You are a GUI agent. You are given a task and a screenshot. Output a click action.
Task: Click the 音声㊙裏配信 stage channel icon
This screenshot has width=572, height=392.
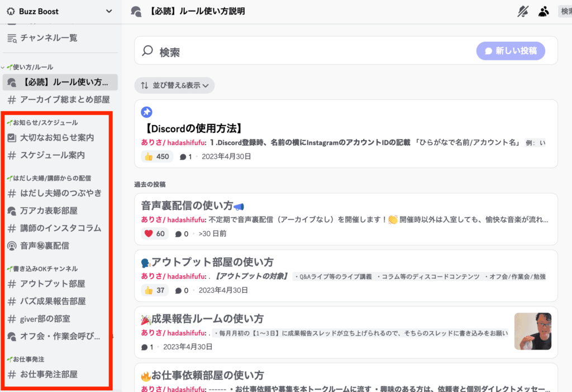(11, 245)
